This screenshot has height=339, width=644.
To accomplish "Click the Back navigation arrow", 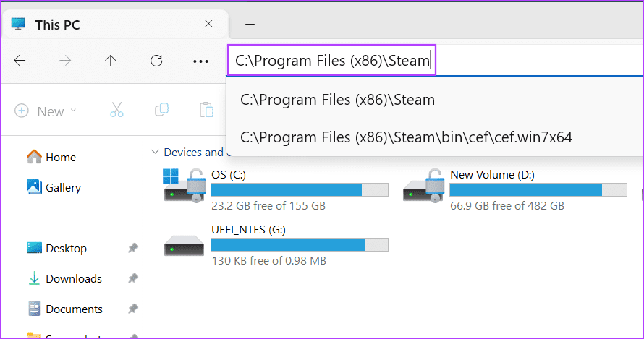I will (20, 61).
